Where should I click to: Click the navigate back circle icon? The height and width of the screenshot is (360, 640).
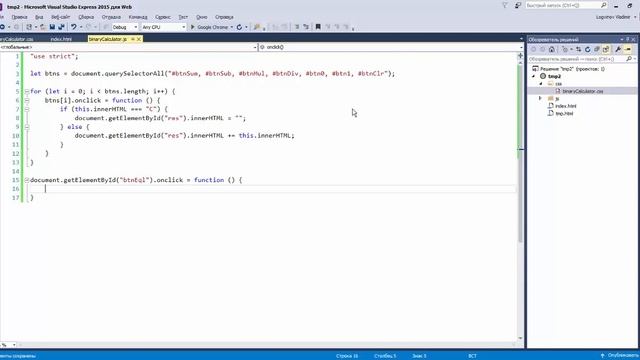[x=2, y=27]
